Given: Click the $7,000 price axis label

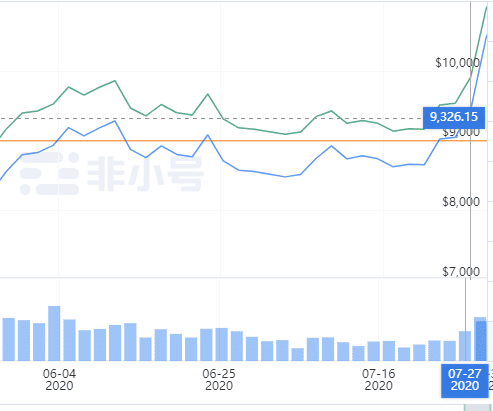Looking at the screenshot, I should pos(461,272).
